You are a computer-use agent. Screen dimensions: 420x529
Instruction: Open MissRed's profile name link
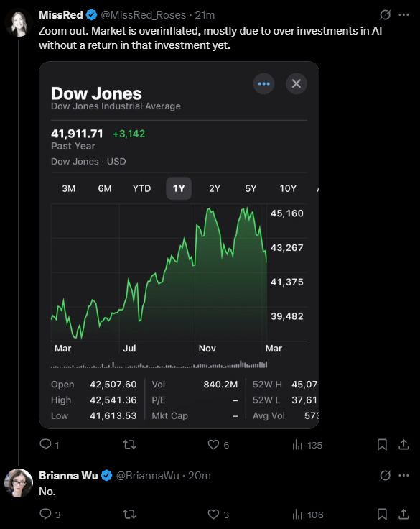click(61, 15)
